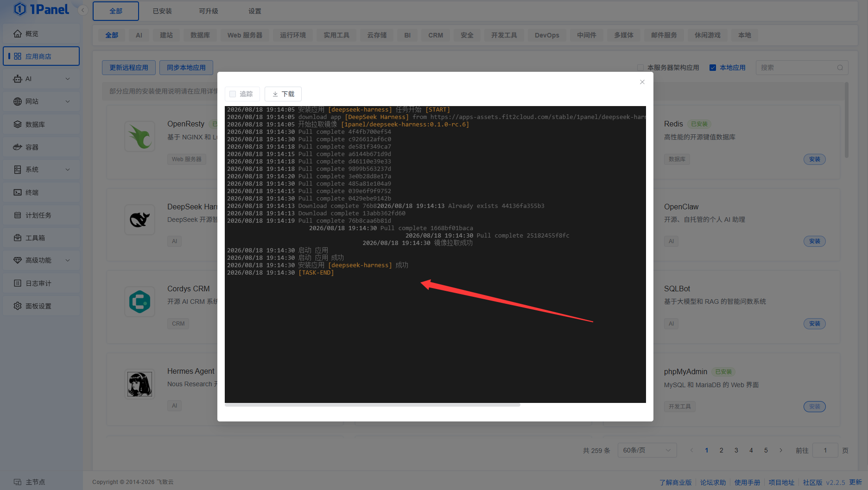
Task: Go to page 2
Action: 722,450
